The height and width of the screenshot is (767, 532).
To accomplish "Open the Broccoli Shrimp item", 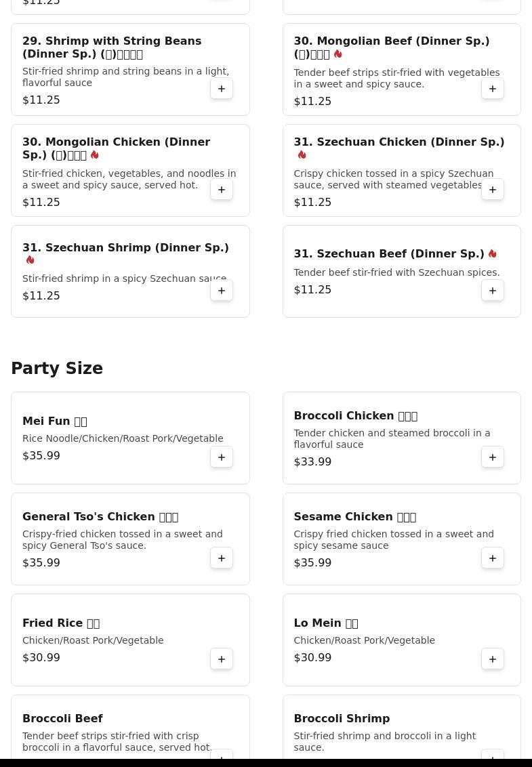I will pos(342,718).
